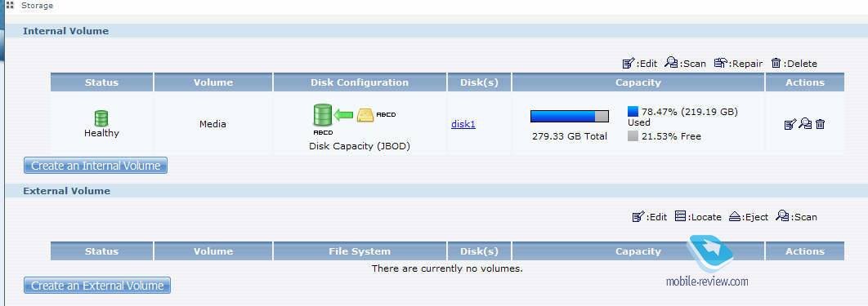
Task: Click the Disk(s) header in External Volume table
Action: pos(480,251)
